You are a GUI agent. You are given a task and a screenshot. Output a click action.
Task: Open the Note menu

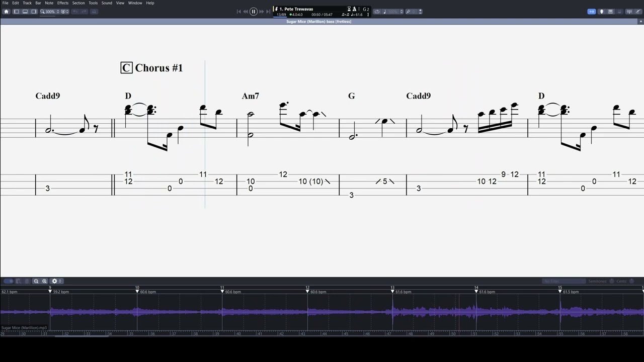pos(49,3)
